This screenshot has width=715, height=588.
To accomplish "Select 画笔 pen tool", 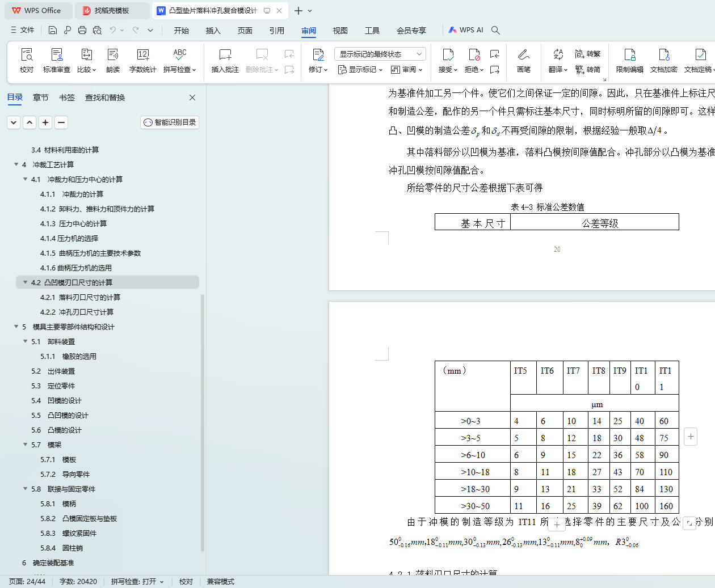I will click(524, 61).
